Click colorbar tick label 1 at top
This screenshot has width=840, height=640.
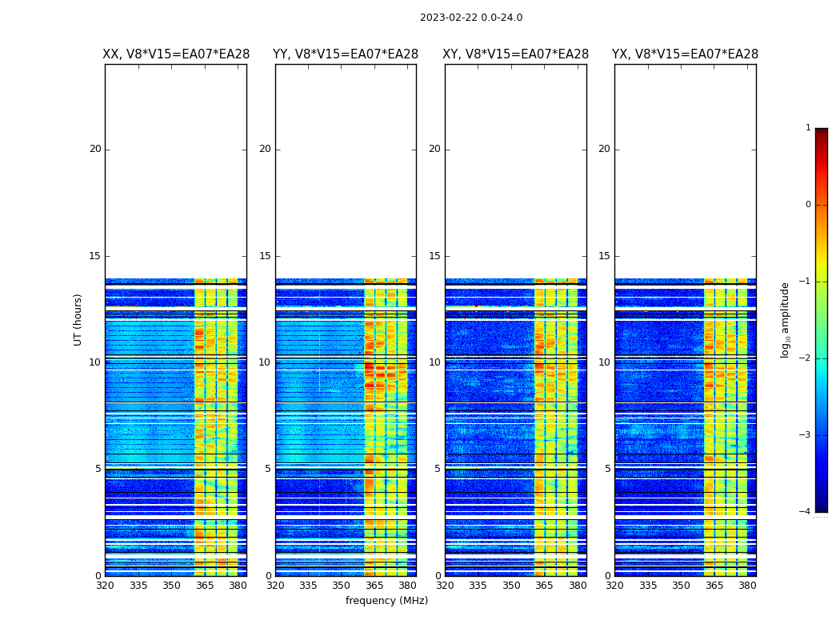click(808, 128)
